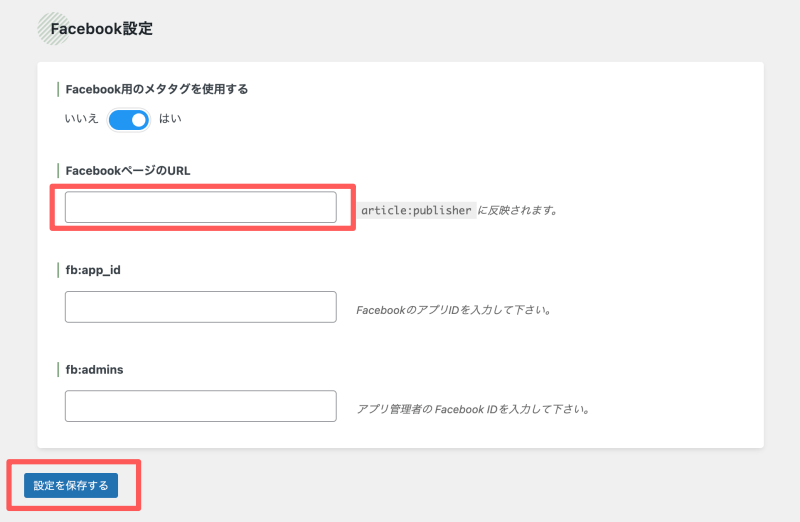
Task: Click the green accent bar beside FacebookページのURL
Action: click(x=58, y=170)
